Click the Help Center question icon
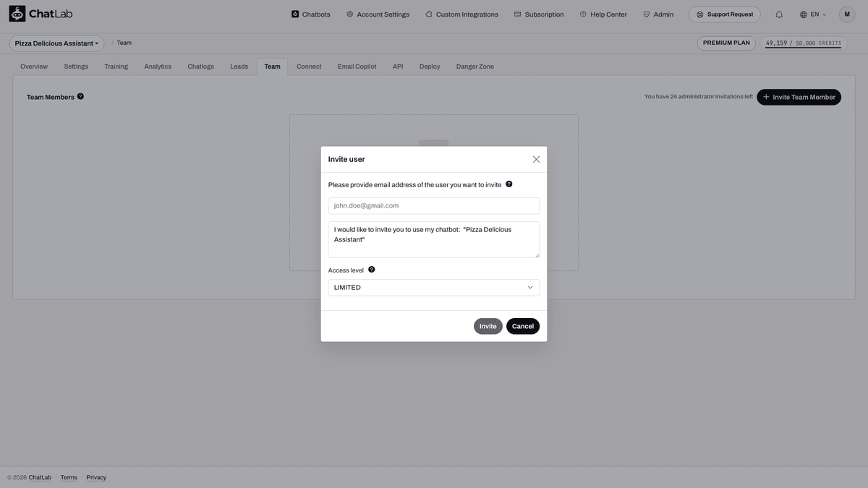The image size is (868, 488). 583,14
